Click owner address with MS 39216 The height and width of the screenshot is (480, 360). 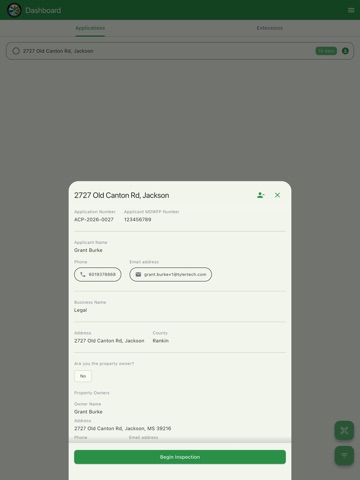click(x=123, y=428)
